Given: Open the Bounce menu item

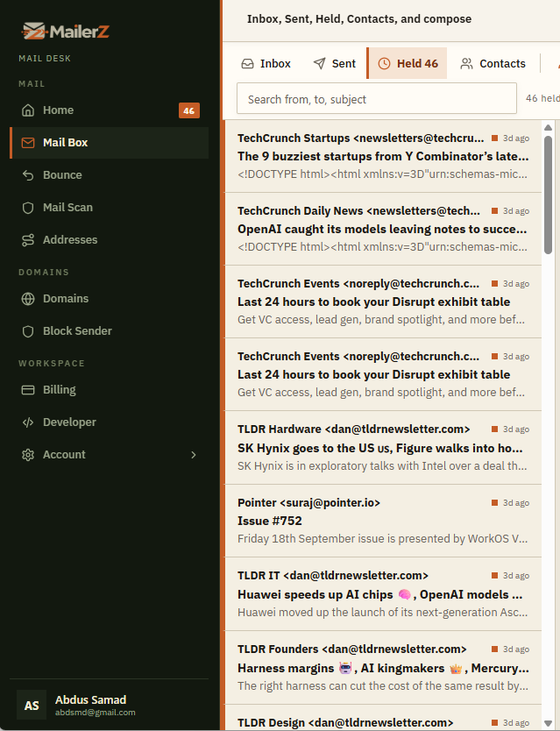Looking at the screenshot, I should pyautogui.click(x=110, y=175).
